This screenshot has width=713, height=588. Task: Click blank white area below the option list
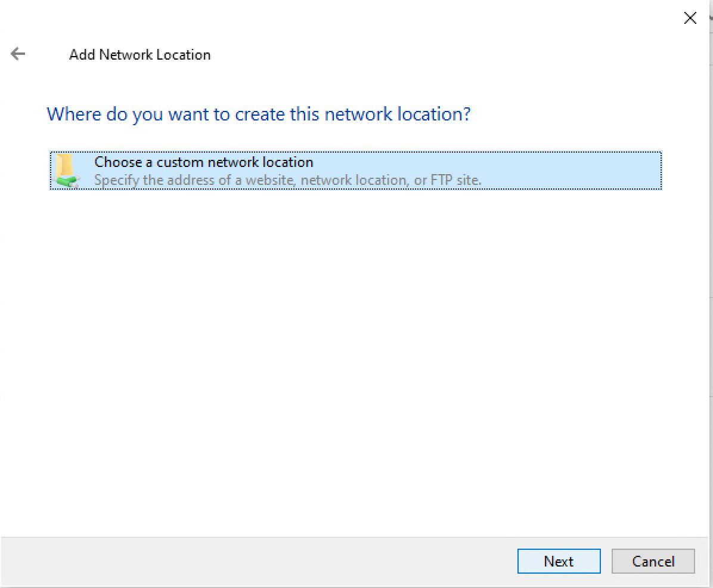[x=356, y=358]
